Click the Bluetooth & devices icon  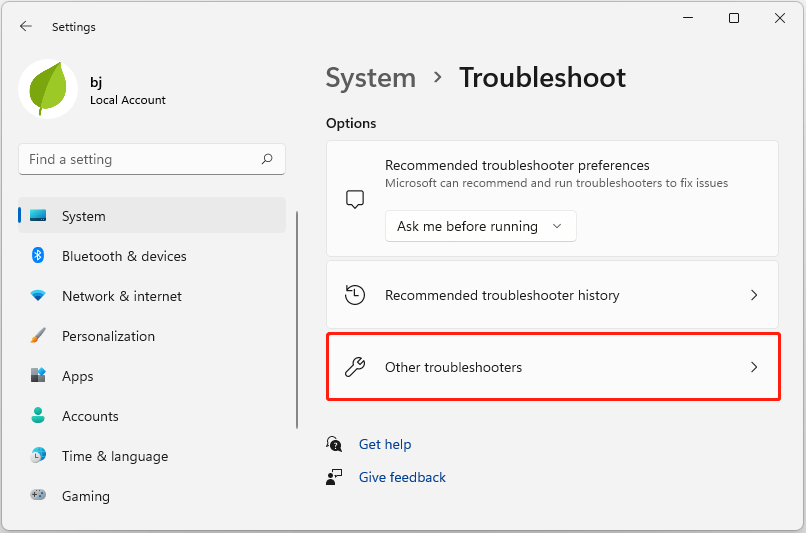38,256
